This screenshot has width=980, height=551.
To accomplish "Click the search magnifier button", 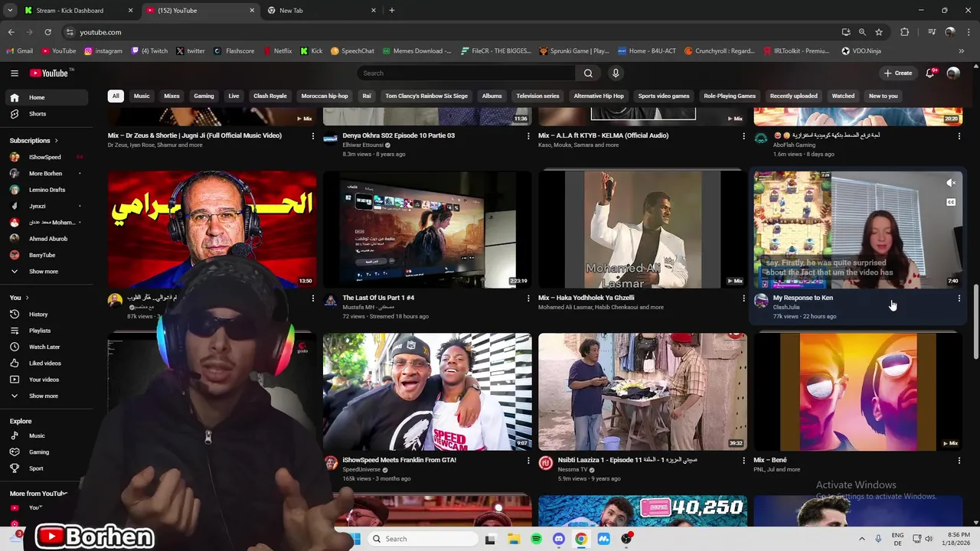I will (588, 73).
